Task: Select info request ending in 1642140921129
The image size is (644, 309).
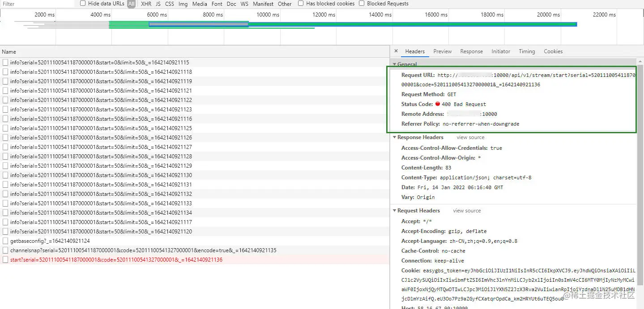Action: coord(195,166)
